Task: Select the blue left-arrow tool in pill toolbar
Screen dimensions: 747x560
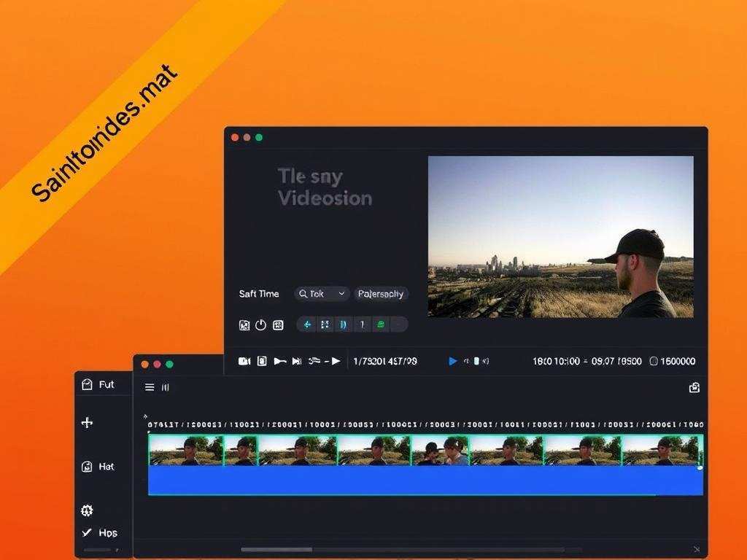Action: click(x=307, y=324)
